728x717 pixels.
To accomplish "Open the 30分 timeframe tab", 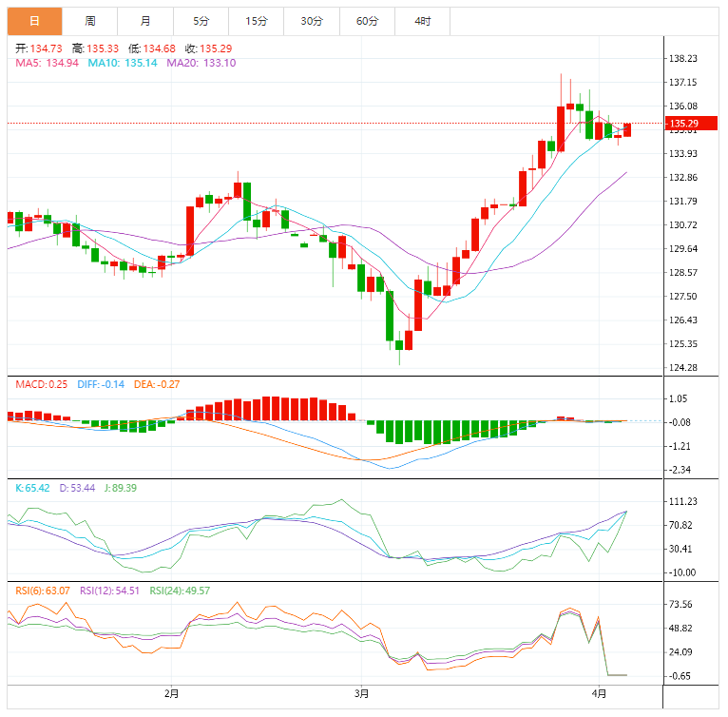I will [x=312, y=21].
